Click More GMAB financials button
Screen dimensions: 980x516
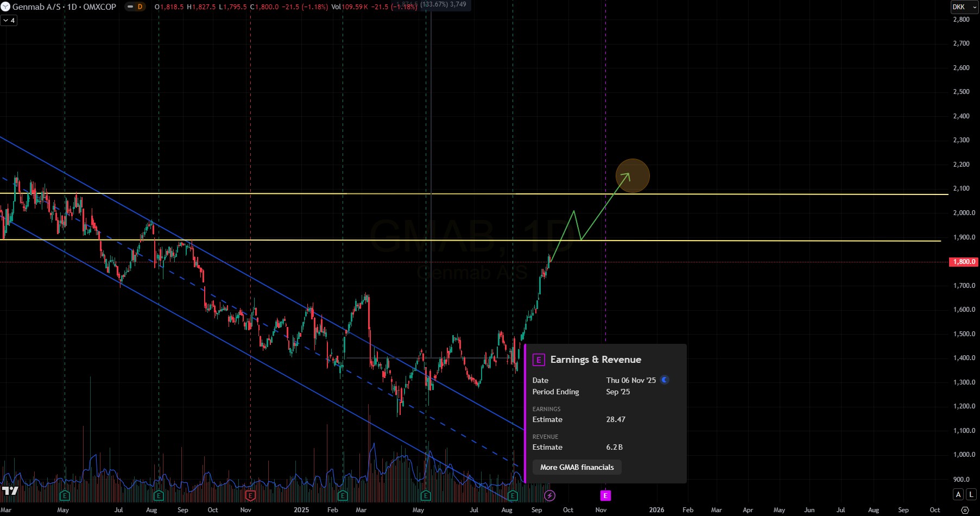point(577,467)
